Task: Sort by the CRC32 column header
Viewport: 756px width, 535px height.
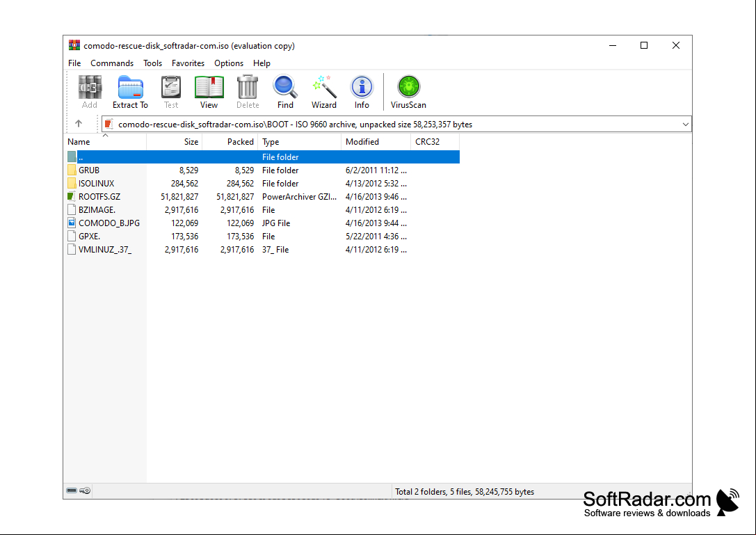Action: click(435, 142)
